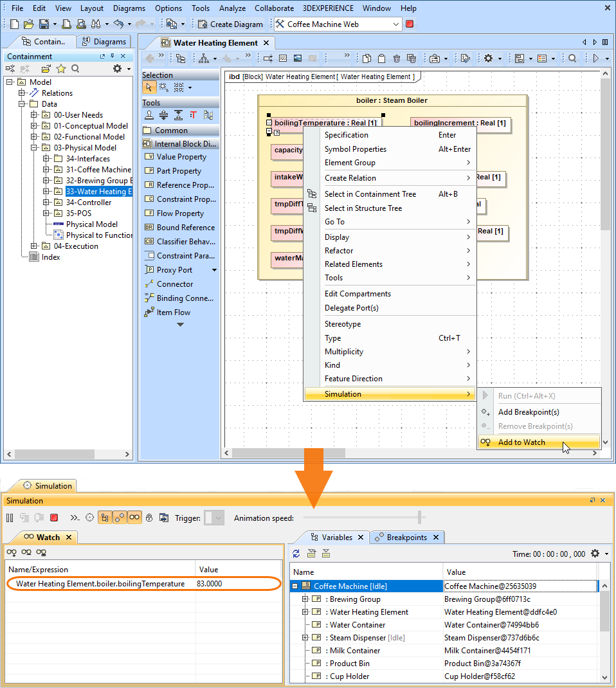616x688 pixels.
Task: Stop the simulation with red square
Action: coord(54,518)
